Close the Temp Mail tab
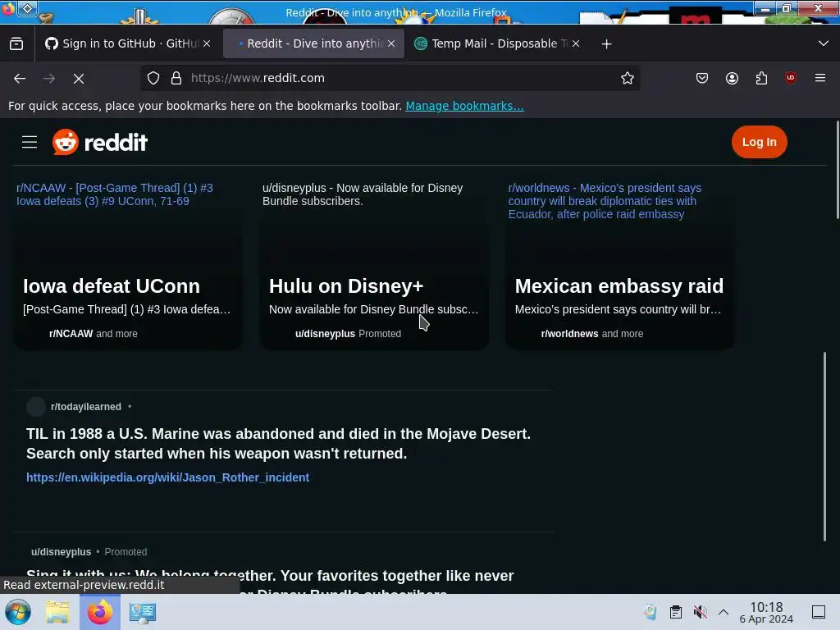The width and height of the screenshot is (840, 630). click(x=576, y=44)
